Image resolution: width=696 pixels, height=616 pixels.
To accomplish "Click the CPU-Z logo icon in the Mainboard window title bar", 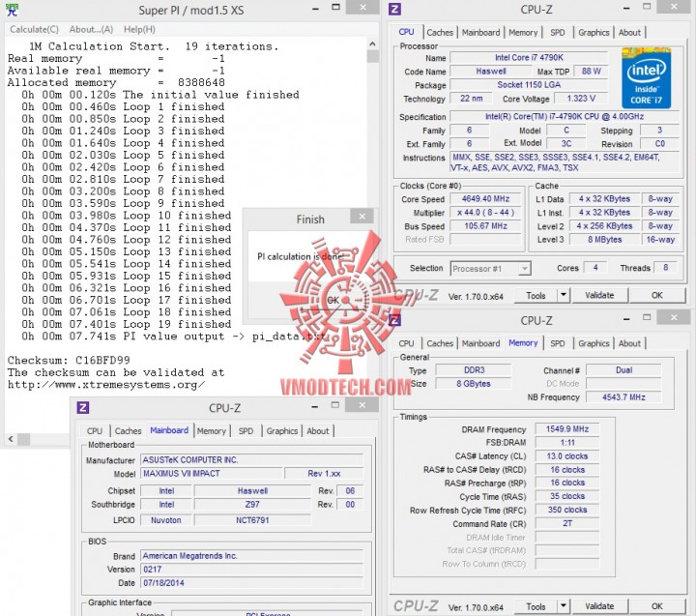I will click(83, 407).
